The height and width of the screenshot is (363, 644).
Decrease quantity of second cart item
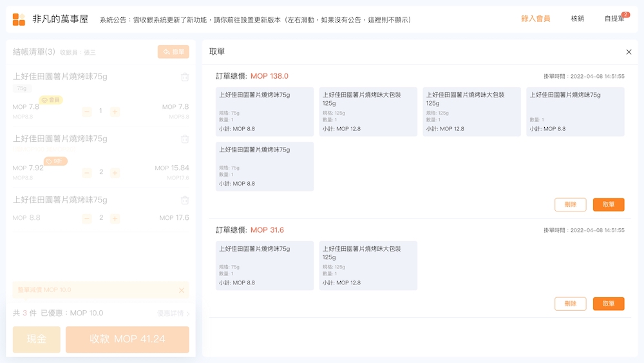click(x=87, y=173)
